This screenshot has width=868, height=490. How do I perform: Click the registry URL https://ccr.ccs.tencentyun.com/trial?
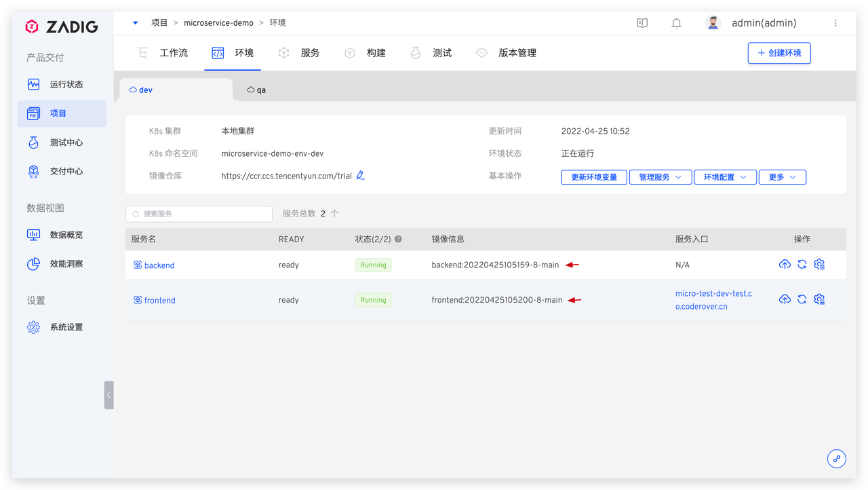(x=287, y=176)
